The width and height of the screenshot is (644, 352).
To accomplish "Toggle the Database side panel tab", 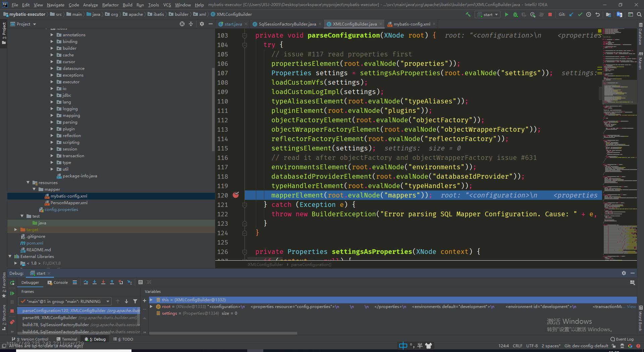I will point(640,34).
